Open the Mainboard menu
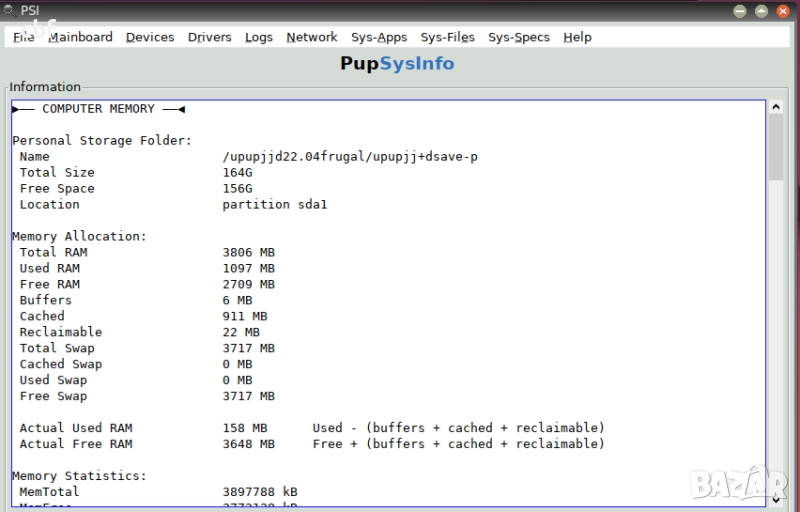The height and width of the screenshot is (512, 800). coord(80,37)
